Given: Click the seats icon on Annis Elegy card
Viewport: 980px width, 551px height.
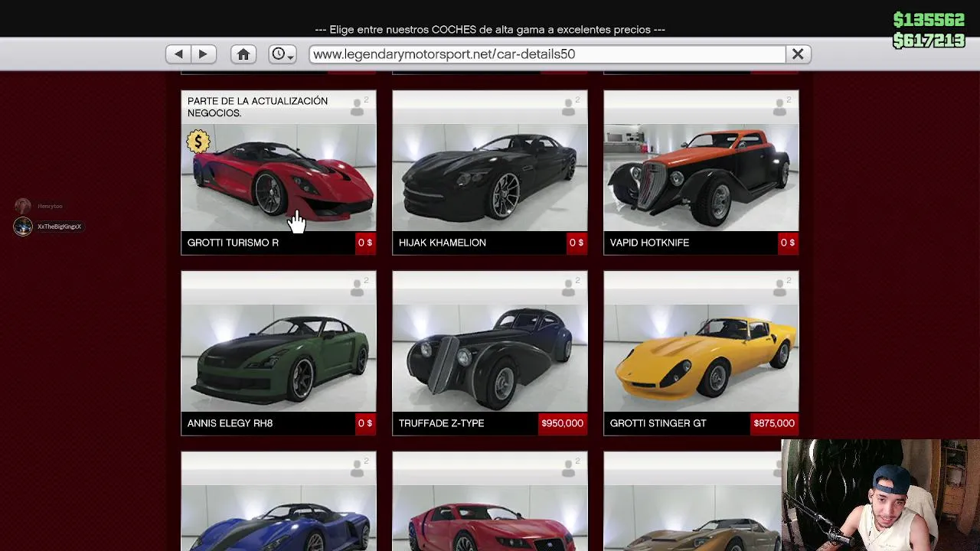Looking at the screenshot, I should [358, 287].
